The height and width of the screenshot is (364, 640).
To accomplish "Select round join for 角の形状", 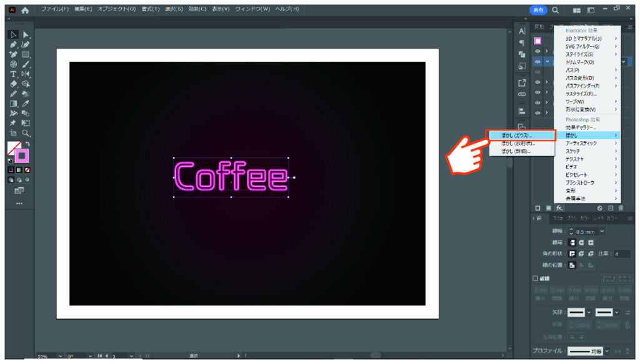I will click(581, 253).
